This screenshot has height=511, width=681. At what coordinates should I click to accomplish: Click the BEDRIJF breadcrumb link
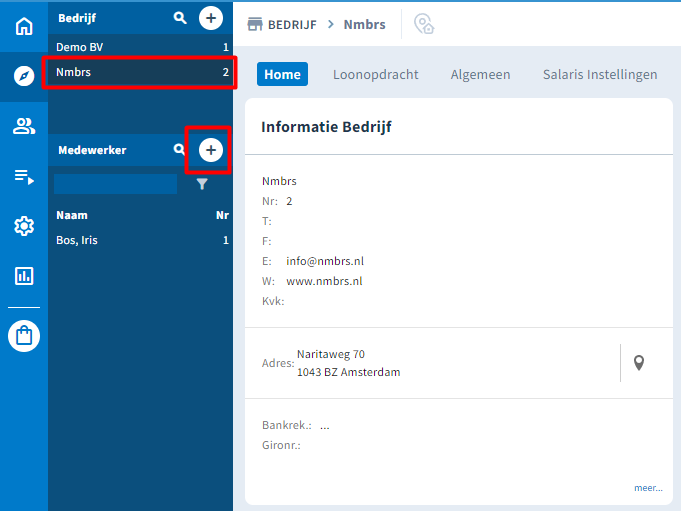coord(292,25)
